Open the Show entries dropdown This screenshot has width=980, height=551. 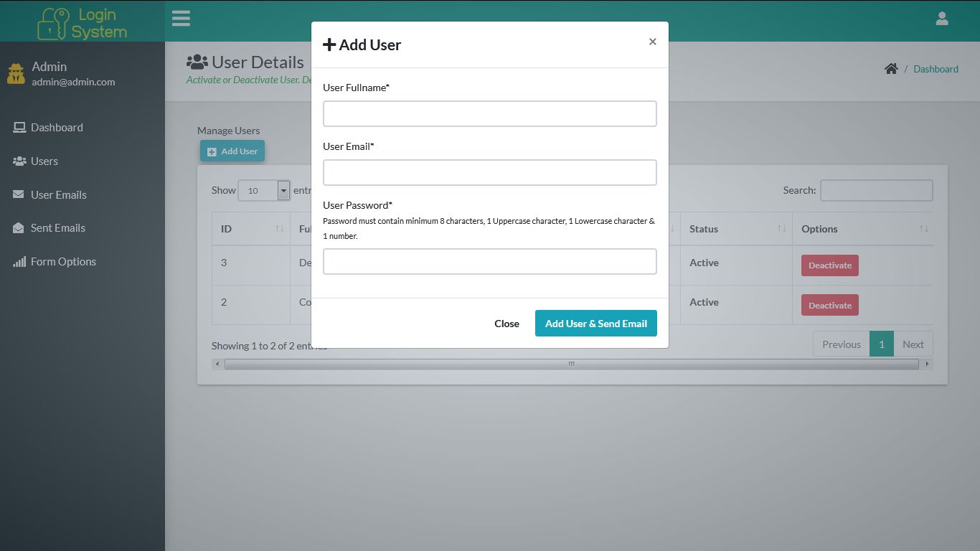click(264, 190)
